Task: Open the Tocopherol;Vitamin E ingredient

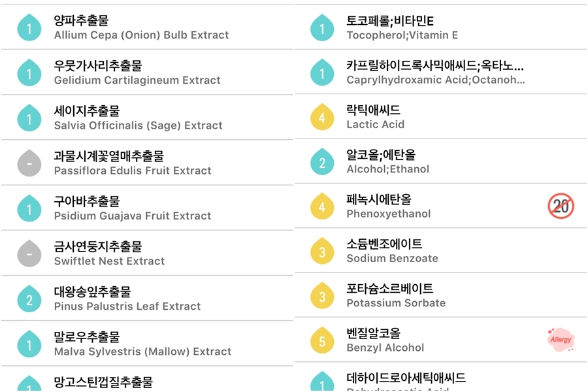Action: [x=440, y=27]
